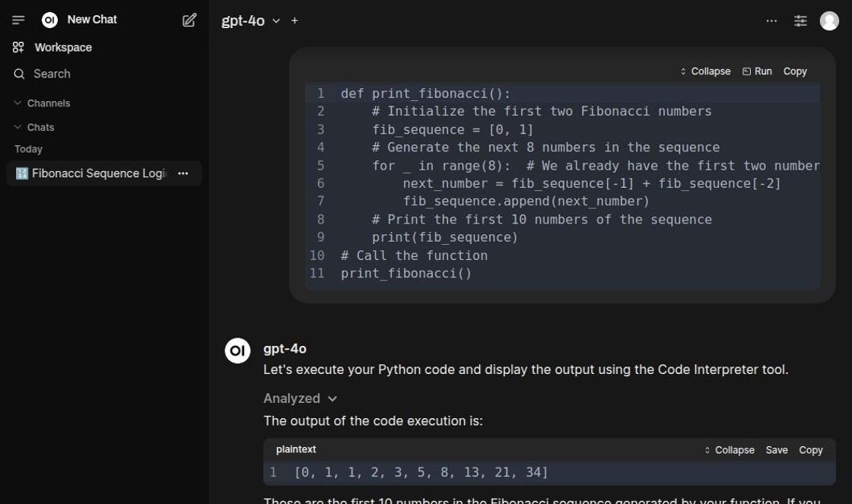This screenshot has width=852, height=504.
Task: Open the gpt-4o model selector dropdown
Action: [251, 21]
